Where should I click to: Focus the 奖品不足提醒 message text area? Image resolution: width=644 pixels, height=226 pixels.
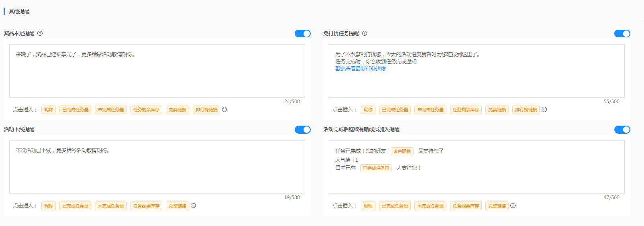157,71
